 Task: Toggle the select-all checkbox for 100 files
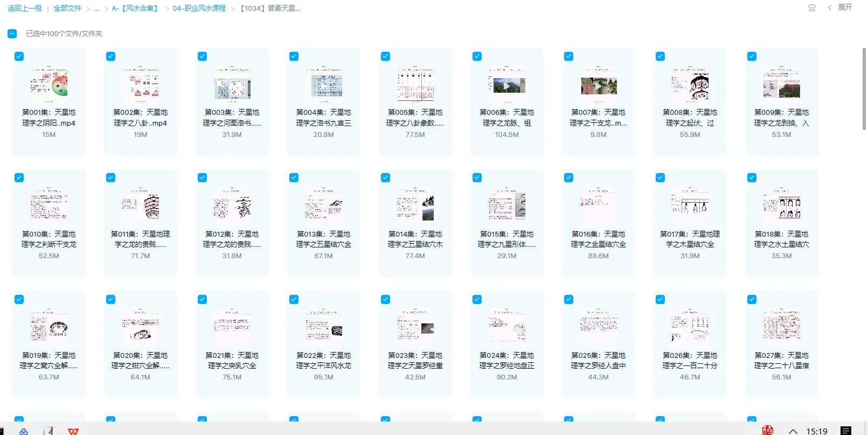click(12, 33)
